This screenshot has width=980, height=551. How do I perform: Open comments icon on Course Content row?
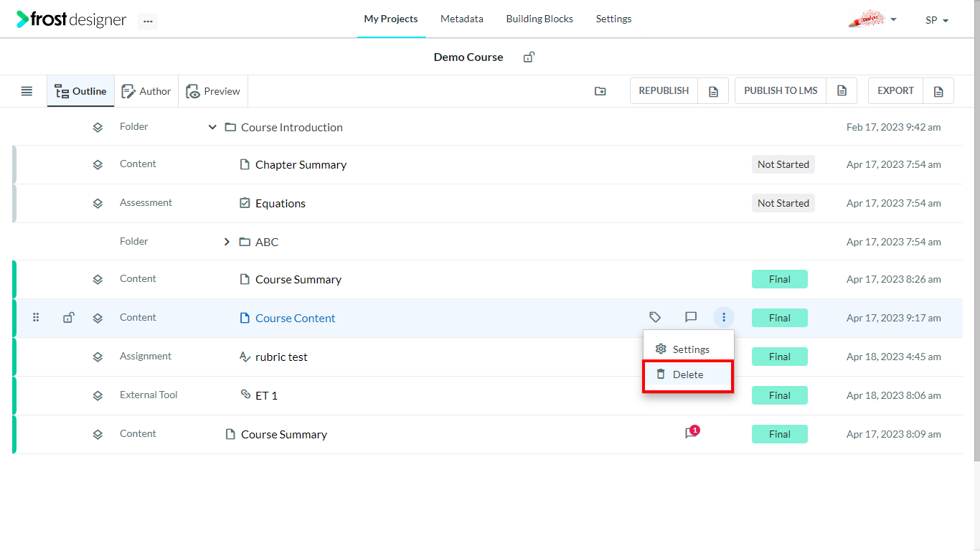tap(691, 317)
